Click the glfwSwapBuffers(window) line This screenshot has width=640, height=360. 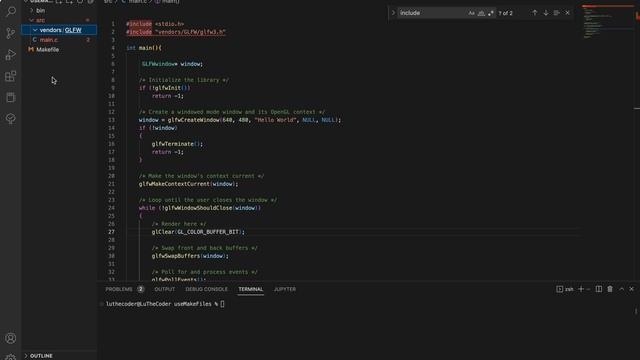(x=190, y=256)
